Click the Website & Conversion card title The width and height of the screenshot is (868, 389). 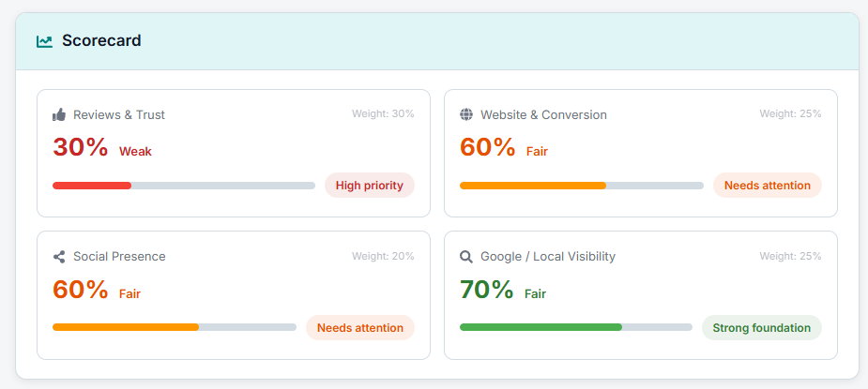(x=543, y=114)
